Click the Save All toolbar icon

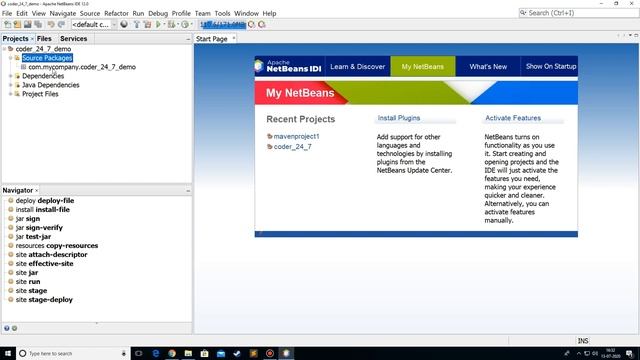click(x=38, y=24)
